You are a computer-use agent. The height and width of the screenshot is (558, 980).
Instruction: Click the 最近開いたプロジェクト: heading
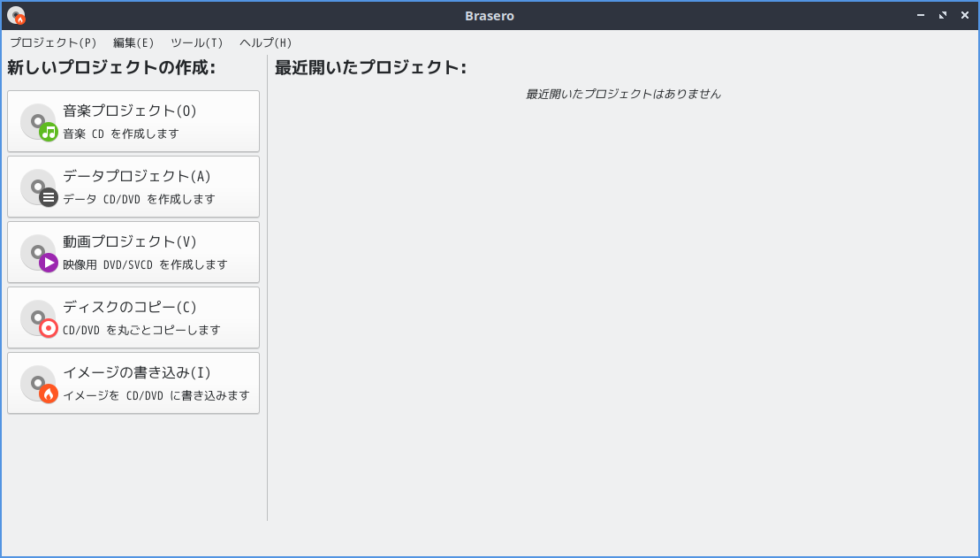coord(370,67)
